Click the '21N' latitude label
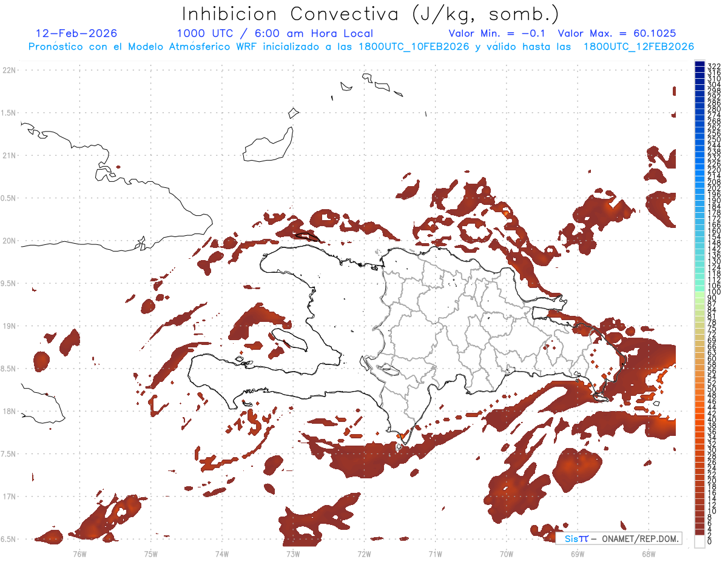Image resolution: width=728 pixels, height=562 pixels. pos(9,155)
